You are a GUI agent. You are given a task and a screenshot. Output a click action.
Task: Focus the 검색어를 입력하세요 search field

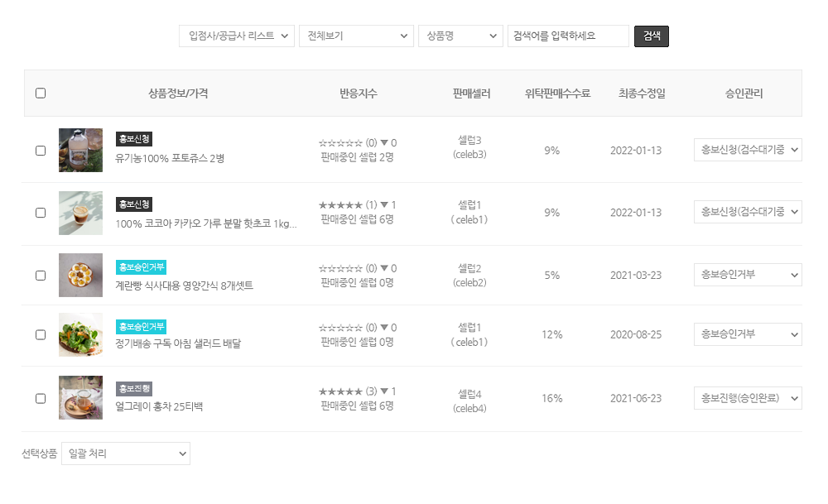568,36
